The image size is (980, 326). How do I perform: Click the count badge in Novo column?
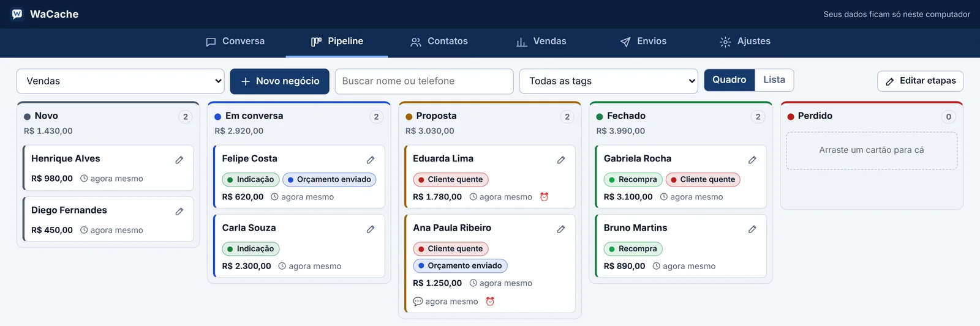[x=186, y=117]
